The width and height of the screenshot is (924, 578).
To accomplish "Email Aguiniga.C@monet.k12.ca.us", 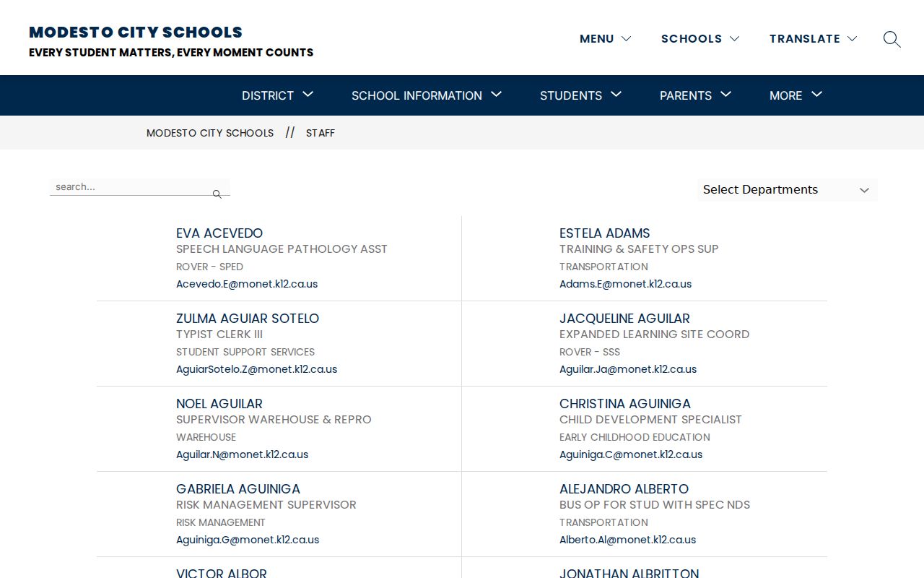I will (631, 454).
